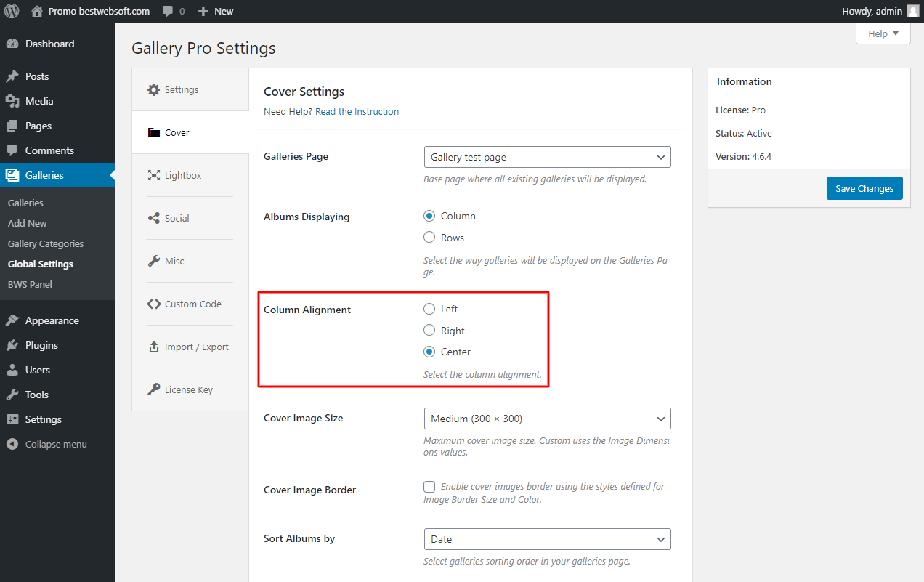
Task: Click the Status: Active text
Action: point(744,133)
